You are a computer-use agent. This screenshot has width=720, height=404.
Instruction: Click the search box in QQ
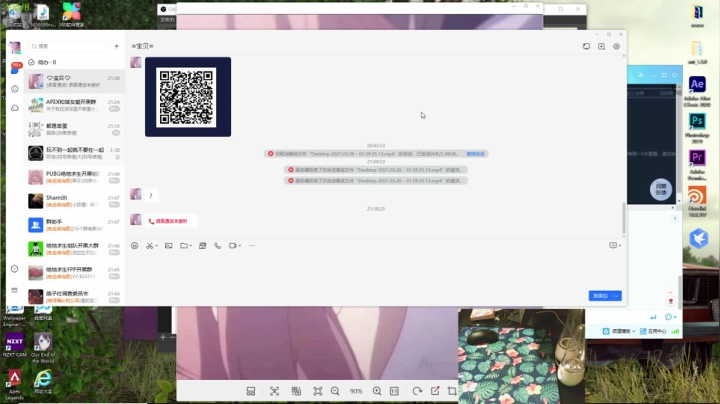coord(69,46)
